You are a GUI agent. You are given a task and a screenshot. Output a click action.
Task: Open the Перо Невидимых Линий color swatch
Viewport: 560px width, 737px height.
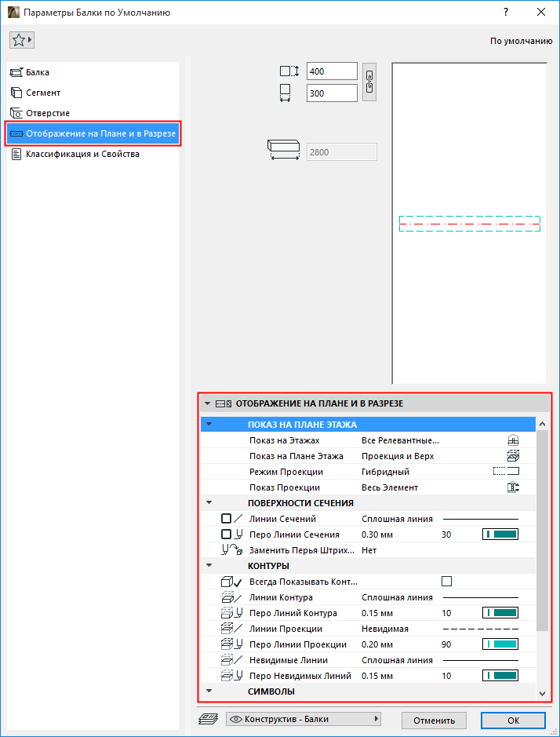500,676
